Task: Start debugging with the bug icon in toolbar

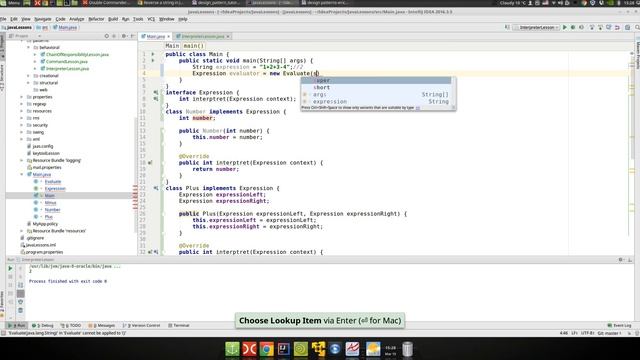Action: click(573, 27)
